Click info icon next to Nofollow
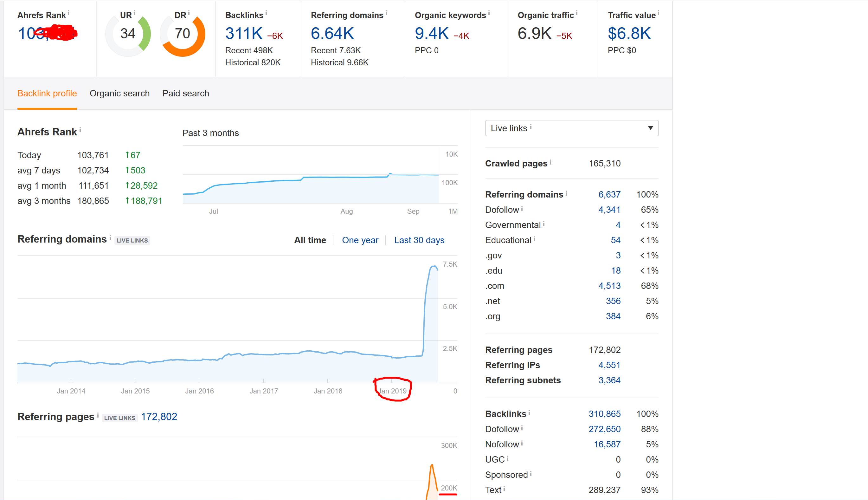The height and width of the screenshot is (500, 868). point(522,443)
